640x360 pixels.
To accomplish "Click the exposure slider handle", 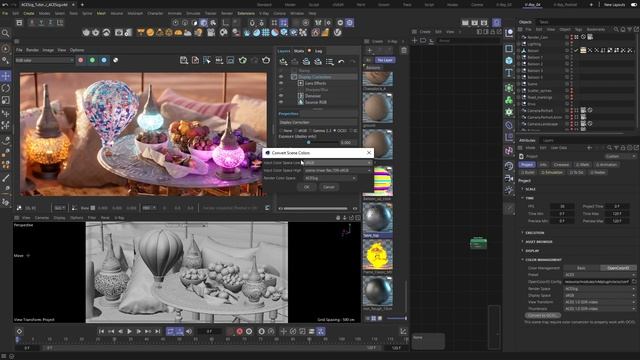I will pos(309,142).
